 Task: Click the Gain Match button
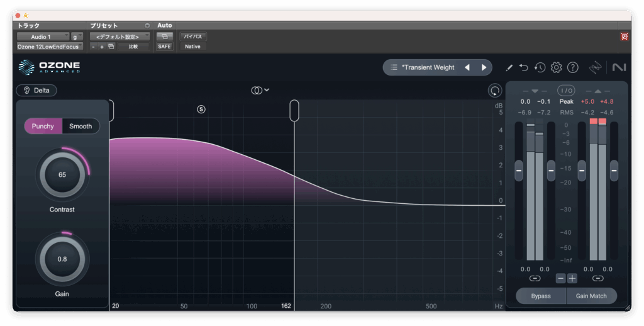[591, 296]
